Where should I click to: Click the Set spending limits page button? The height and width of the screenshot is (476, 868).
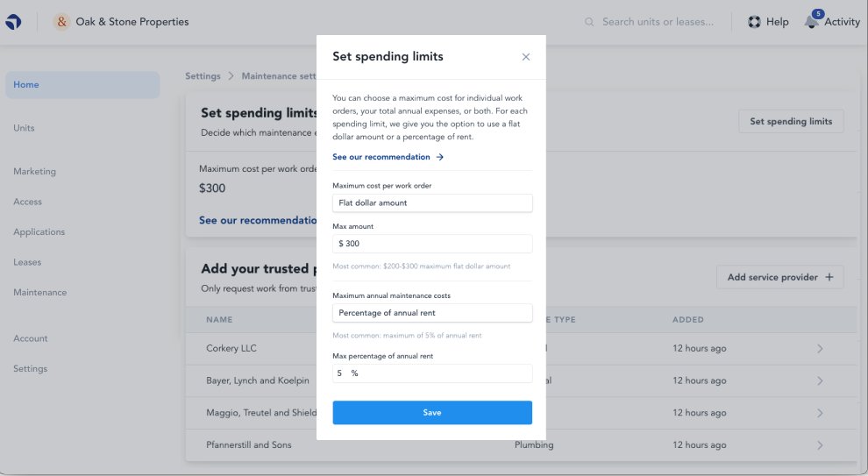click(x=791, y=121)
